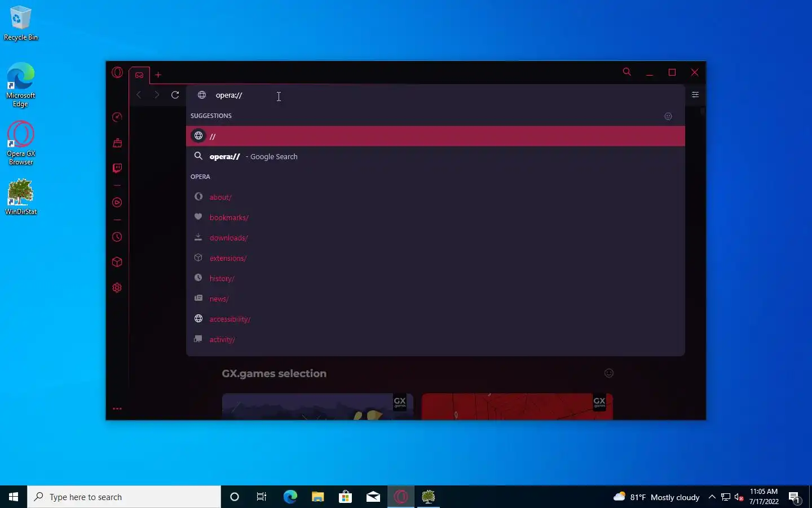Open the first GX.games thumbnail
The width and height of the screenshot is (812, 508).
point(317,406)
